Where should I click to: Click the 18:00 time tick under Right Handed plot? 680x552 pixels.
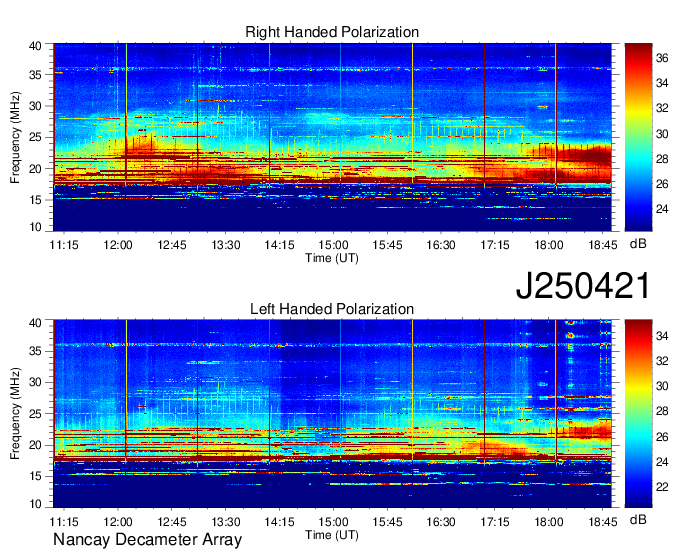coord(549,245)
